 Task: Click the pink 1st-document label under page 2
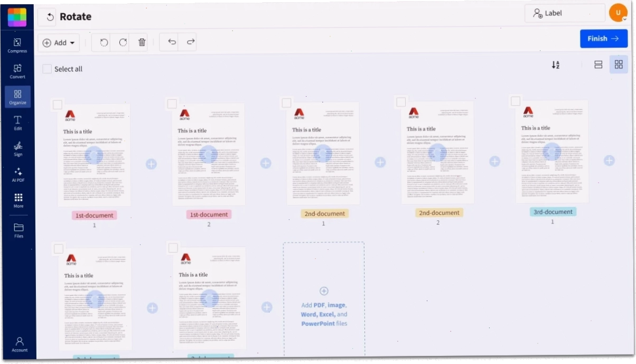coord(209,214)
